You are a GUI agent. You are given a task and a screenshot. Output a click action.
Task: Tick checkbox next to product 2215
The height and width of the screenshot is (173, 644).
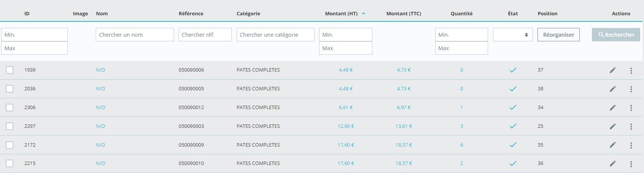[x=10, y=163]
